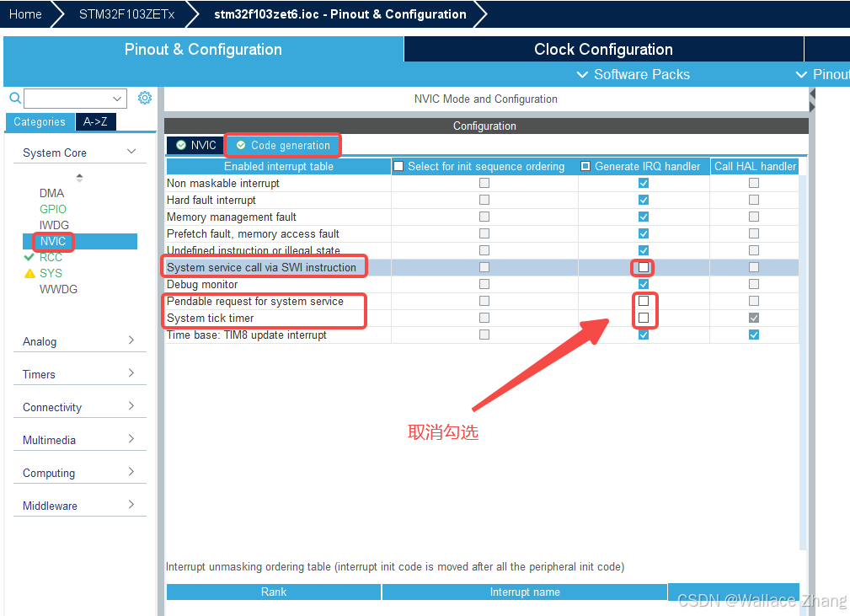Expand the Multimedia category
This screenshot has height=616, width=850.
[x=131, y=439]
